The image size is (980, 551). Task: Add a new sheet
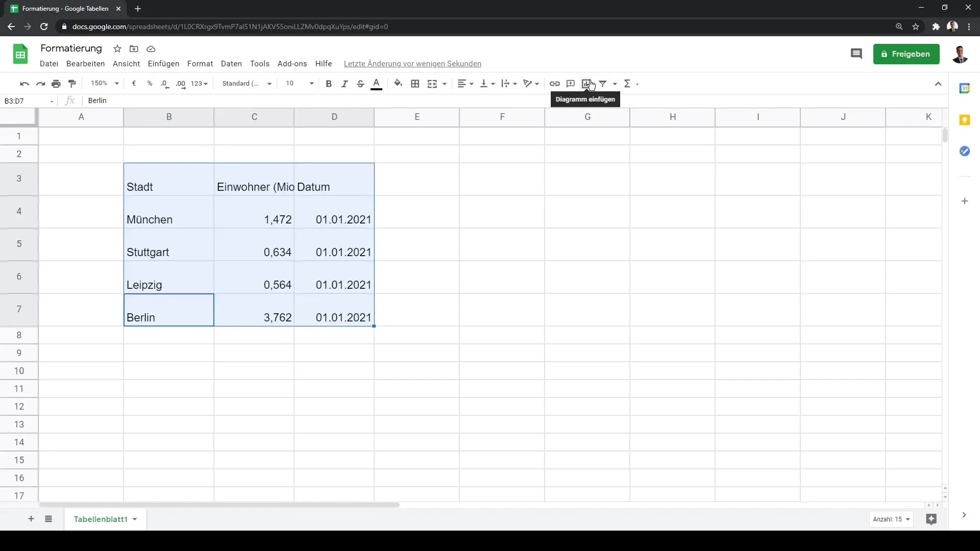point(31,519)
